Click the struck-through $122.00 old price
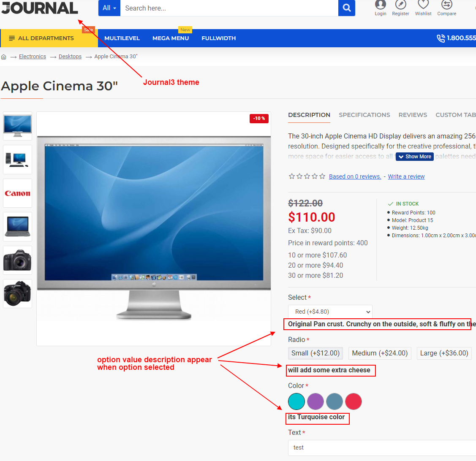 305,203
